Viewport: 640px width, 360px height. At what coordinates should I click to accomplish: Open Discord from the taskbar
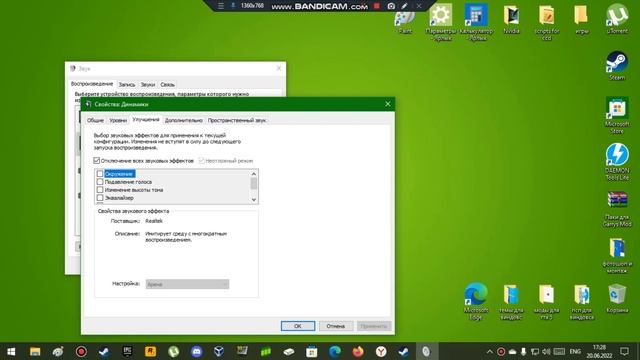(x=196, y=351)
